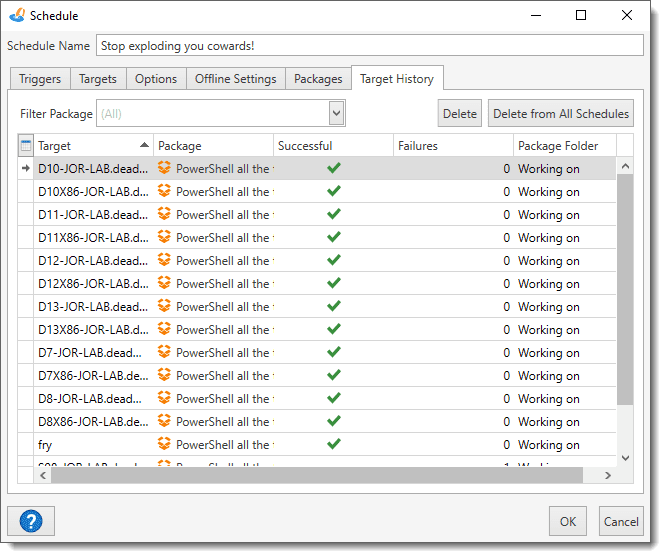Click the package icon in D11-JOR-LAB row

pos(164,214)
